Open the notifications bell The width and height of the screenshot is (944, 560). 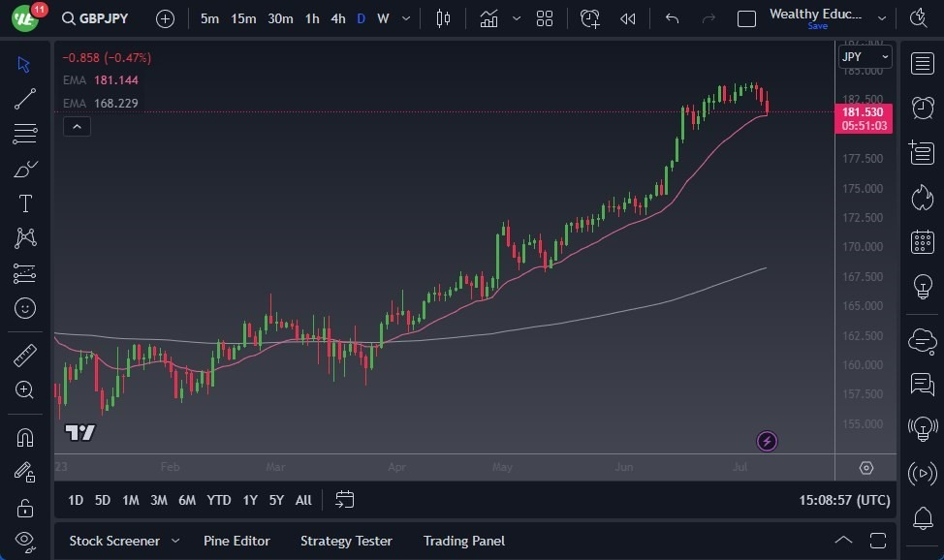922,519
